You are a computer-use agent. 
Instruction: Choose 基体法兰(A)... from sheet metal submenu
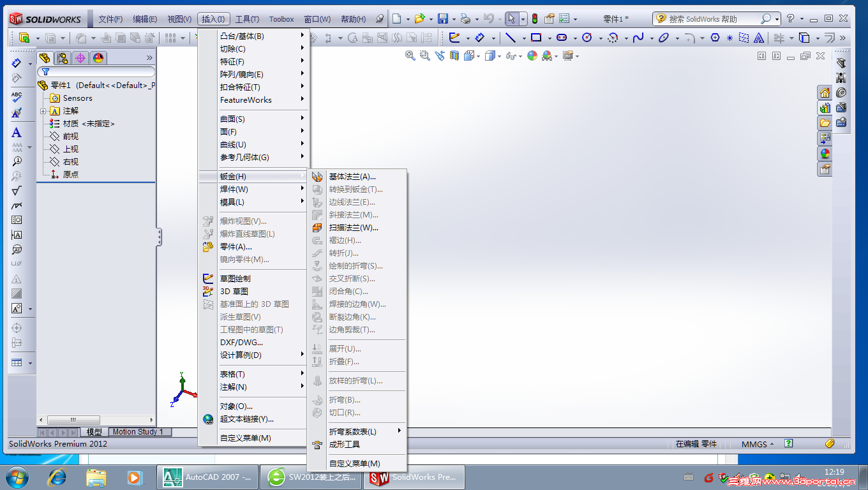(357, 177)
